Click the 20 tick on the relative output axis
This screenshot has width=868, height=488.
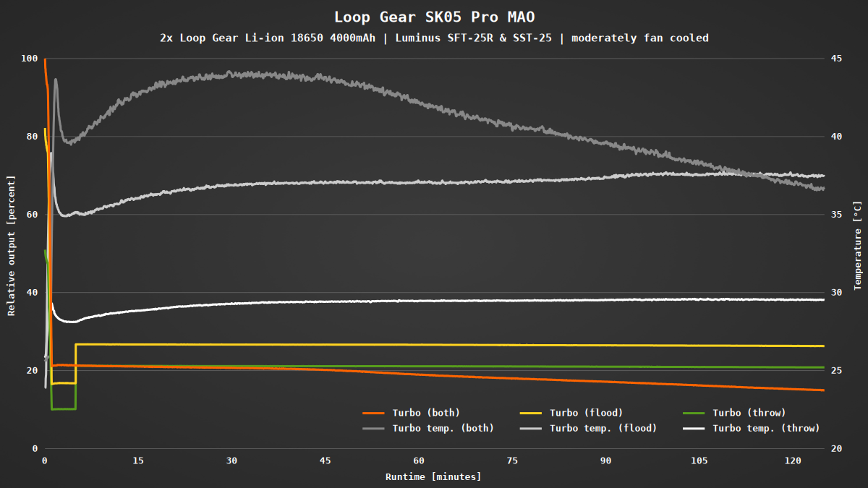coord(31,371)
